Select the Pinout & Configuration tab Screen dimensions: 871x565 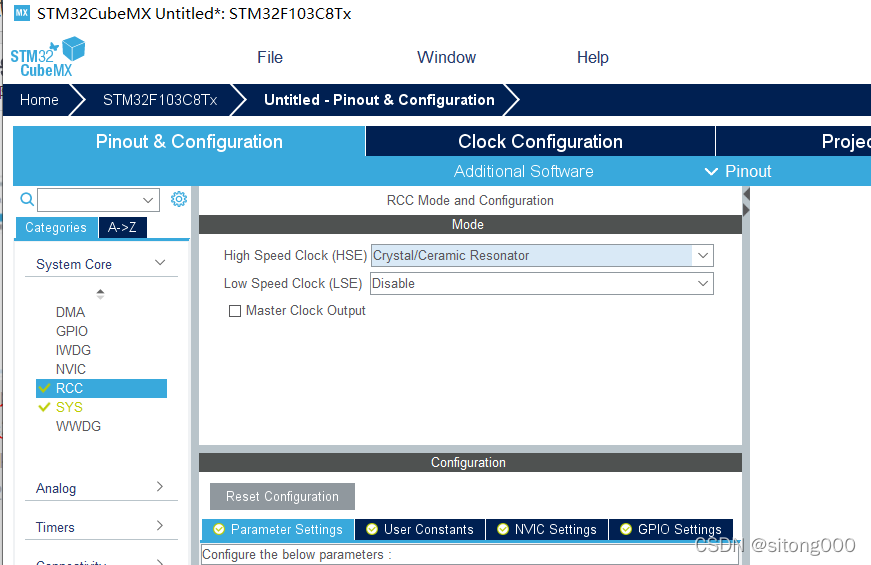[x=189, y=141]
